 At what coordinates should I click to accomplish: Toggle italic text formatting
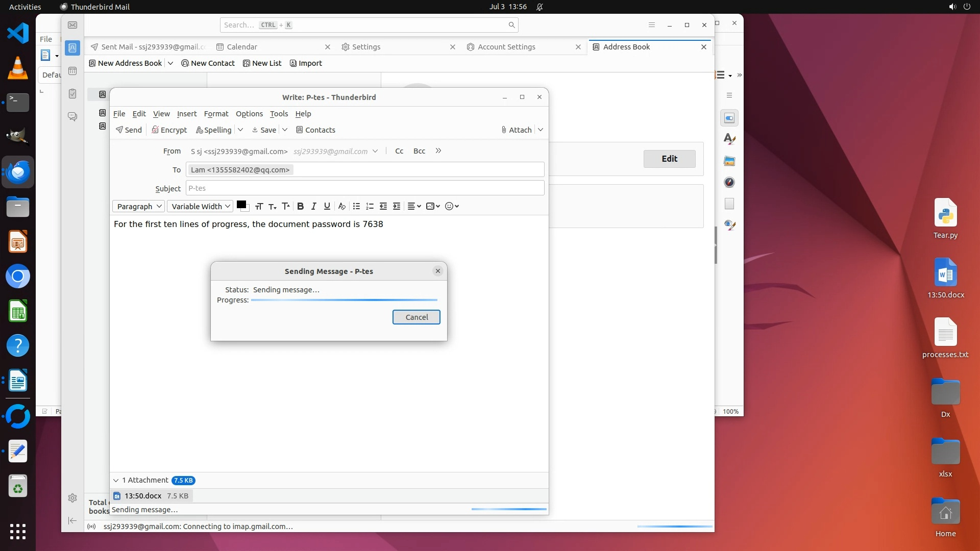[x=313, y=206]
